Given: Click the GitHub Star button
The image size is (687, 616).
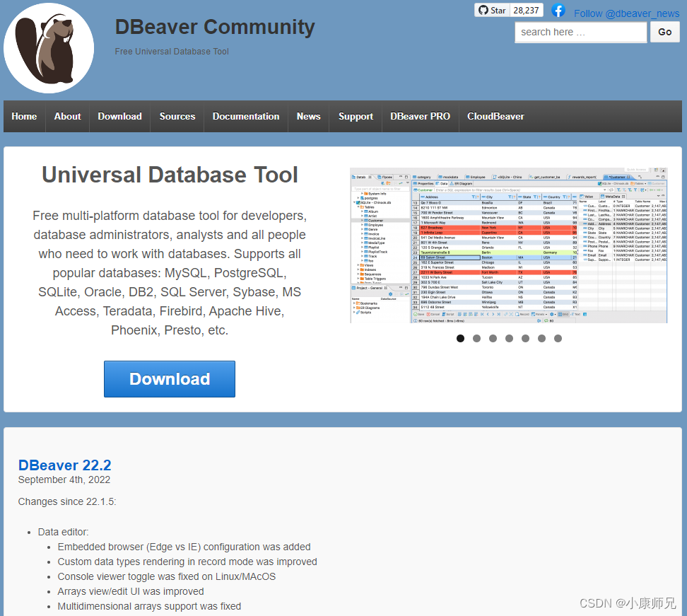Looking at the screenshot, I should [492, 10].
